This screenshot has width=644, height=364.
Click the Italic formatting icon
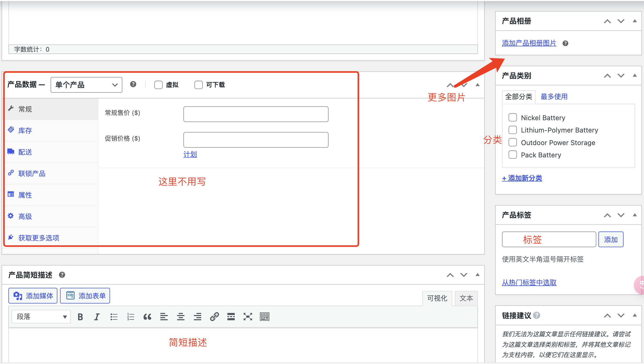click(97, 317)
